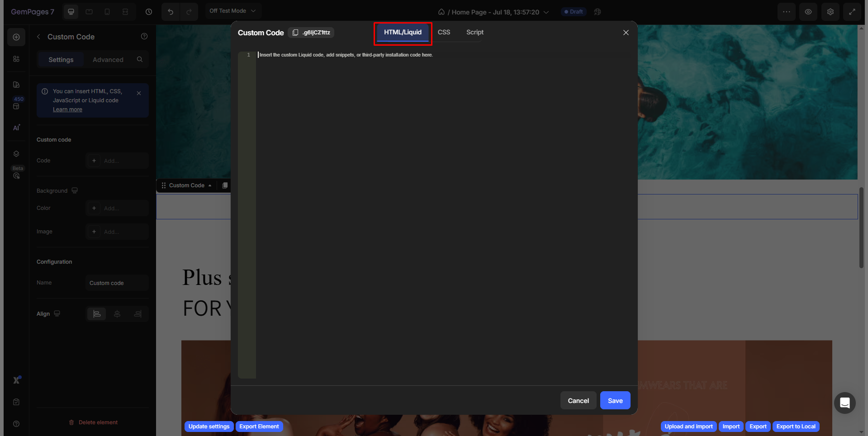This screenshot has height=436, width=868.
Task: Click the duplicate icon on canvas toolbar
Action: (x=225, y=185)
